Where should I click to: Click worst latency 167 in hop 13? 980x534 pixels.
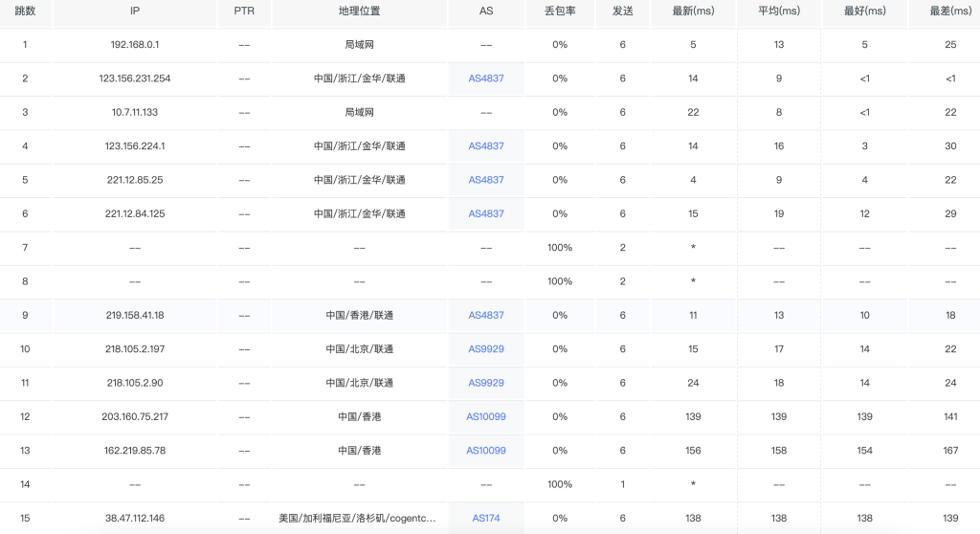950,450
